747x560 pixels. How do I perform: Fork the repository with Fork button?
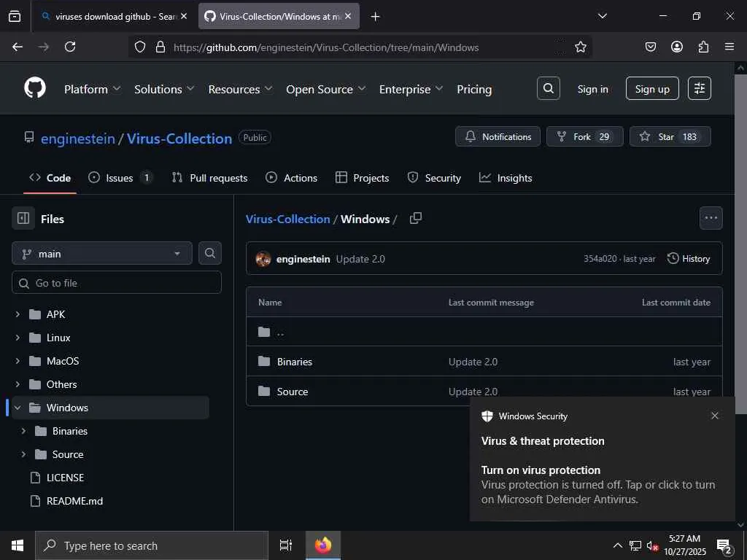click(584, 136)
